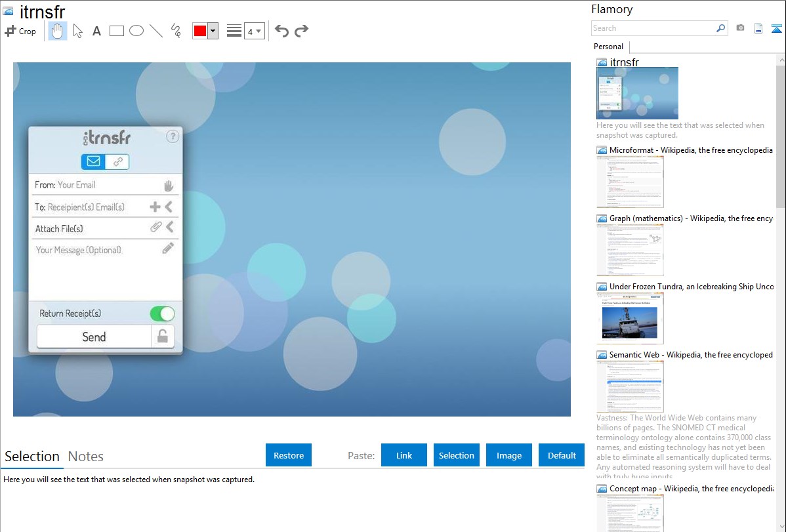Image resolution: width=786 pixels, height=532 pixels.
Task: Click the paperclip attach icon
Action: 156,226
